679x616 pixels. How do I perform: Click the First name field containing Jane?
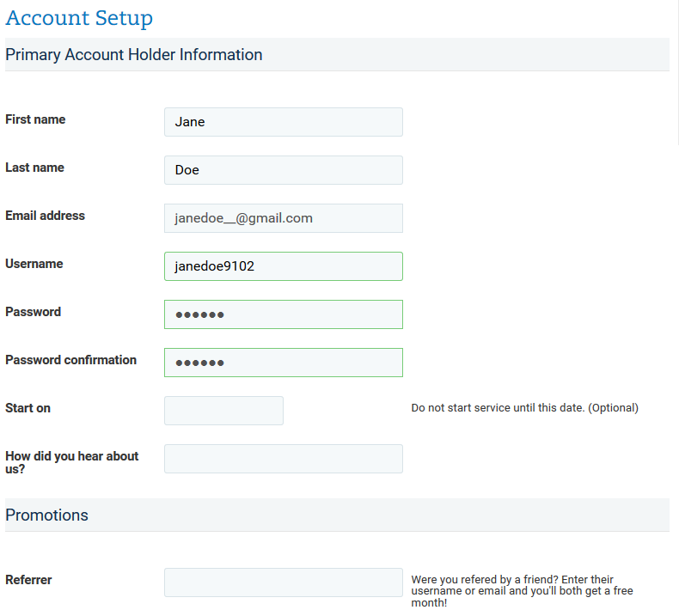[284, 122]
